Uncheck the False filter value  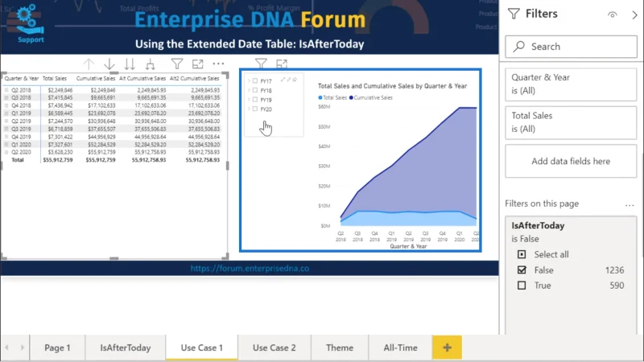click(x=522, y=270)
